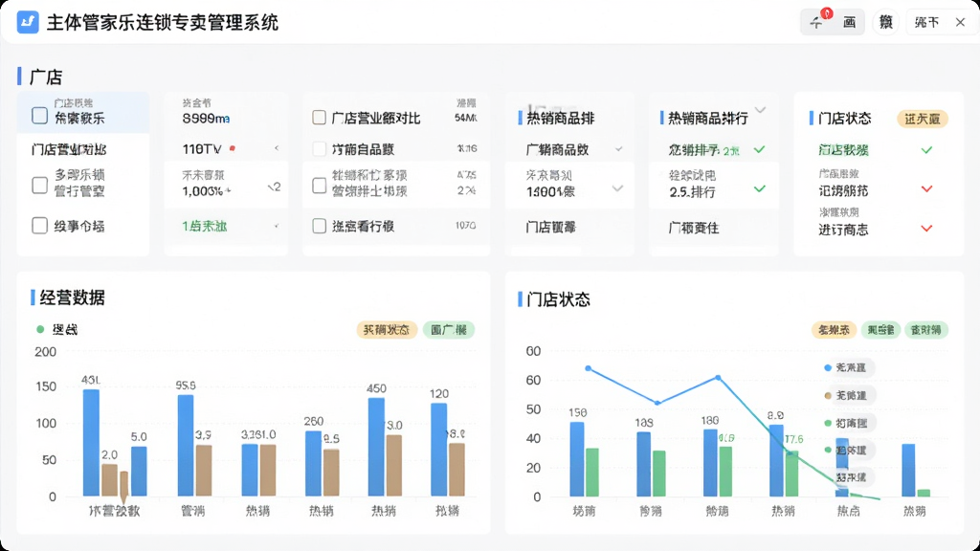The height and width of the screenshot is (551, 980).
Task: Click green checkmark in first 门店状态 row
Action: (x=926, y=150)
